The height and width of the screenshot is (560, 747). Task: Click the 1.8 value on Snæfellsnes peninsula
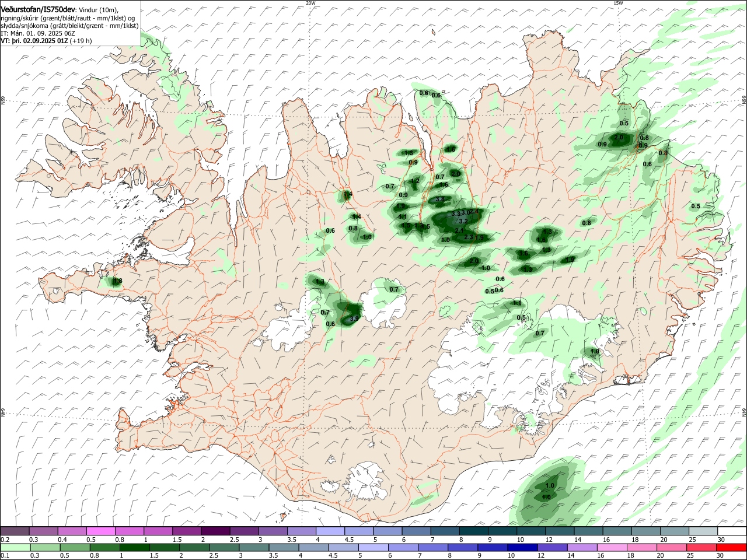pos(117,281)
